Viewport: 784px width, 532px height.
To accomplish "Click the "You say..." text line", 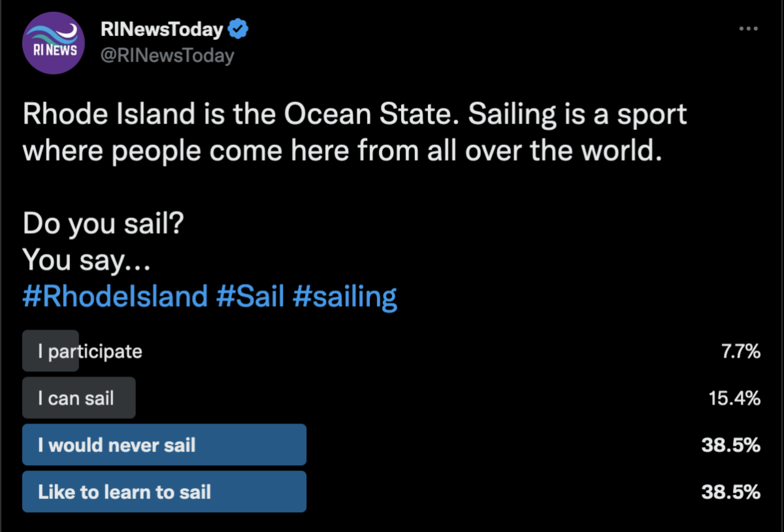I will click(x=87, y=260).
